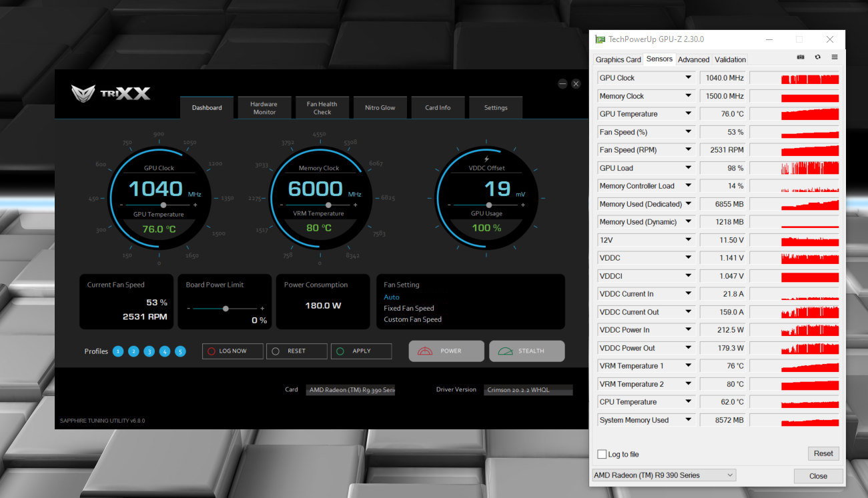Select profile 3 in TRIXX
The width and height of the screenshot is (868, 498).
[x=149, y=351]
